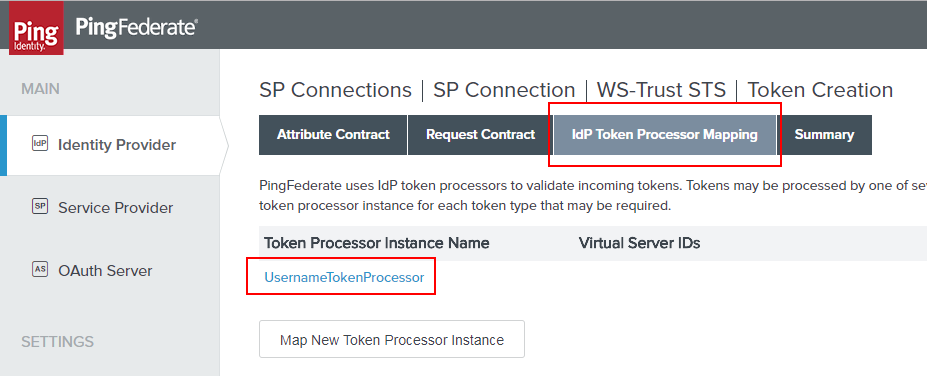Click the singular SP Connection breadcrumb
Viewport: 927px width, 376px height.
click(x=504, y=90)
